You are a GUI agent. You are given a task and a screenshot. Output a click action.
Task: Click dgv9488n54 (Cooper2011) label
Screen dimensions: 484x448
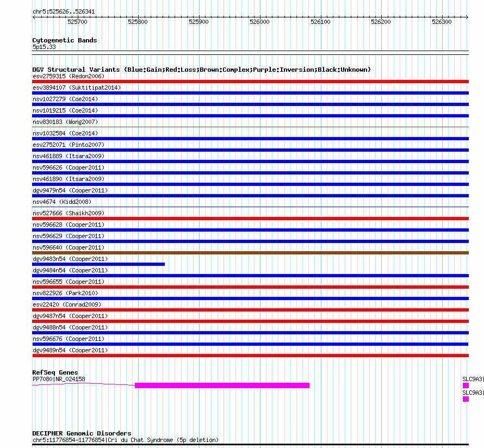click(70, 327)
